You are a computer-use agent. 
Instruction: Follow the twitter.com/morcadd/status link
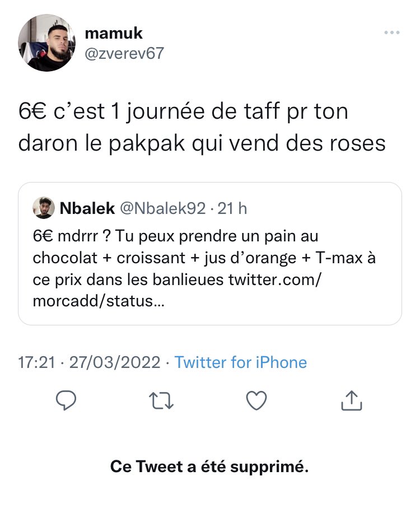[177, 290]
